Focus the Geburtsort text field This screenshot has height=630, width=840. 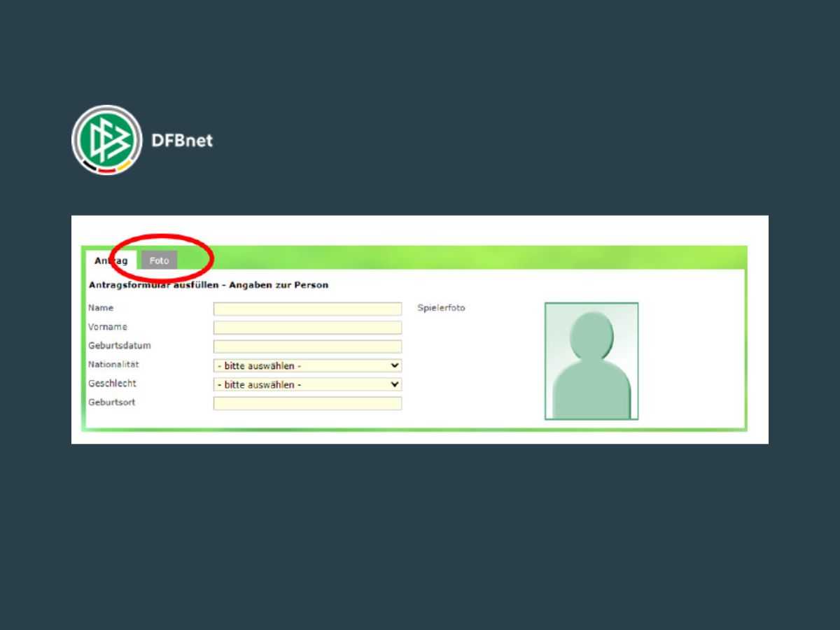[x=307, y=403]
